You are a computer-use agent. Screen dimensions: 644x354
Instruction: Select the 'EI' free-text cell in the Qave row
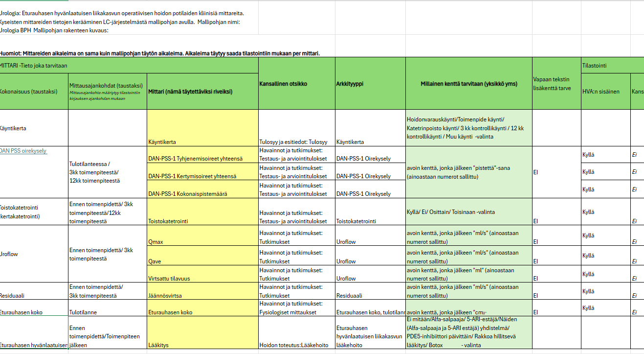click(x=556, y=255)
